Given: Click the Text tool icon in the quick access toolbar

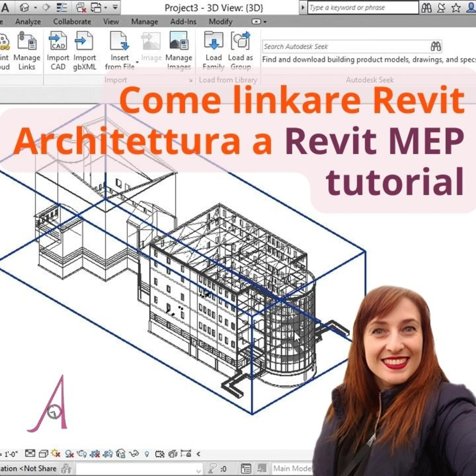Looking at the screenshot, I should [5, 8].
